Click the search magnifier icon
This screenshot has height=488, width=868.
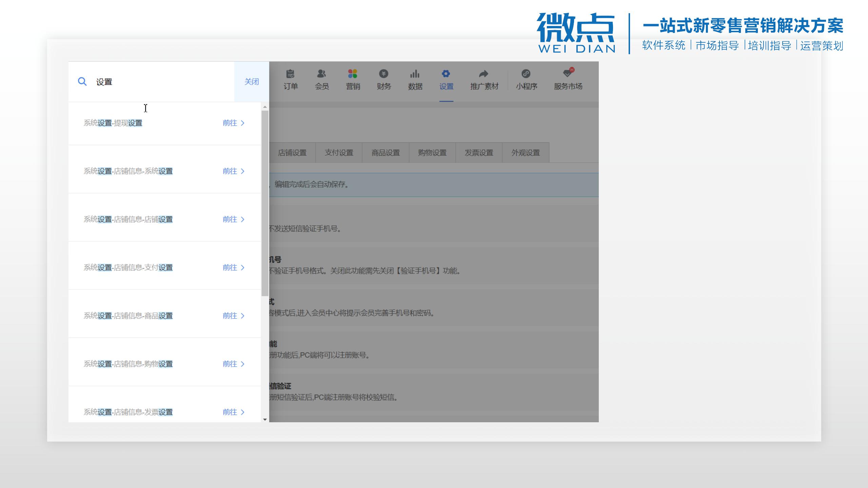[82, 81]
